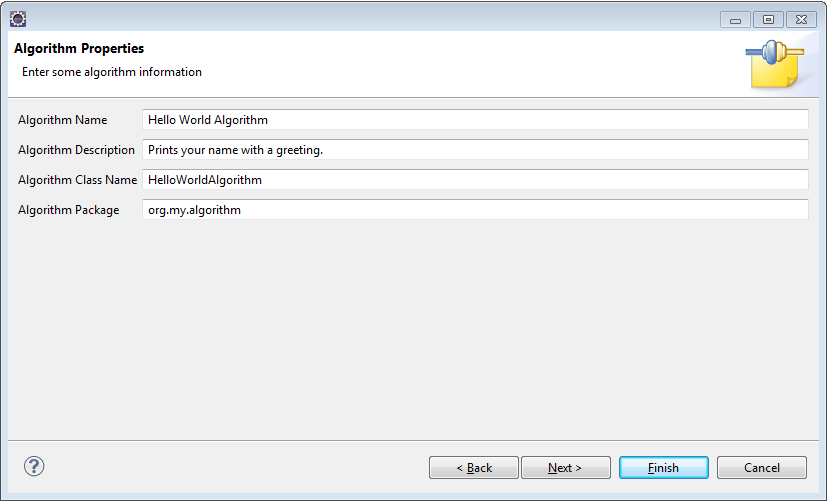Focus the Algorithm Name text field
This screenshot has width=827, height=502.
pos(475,120)
